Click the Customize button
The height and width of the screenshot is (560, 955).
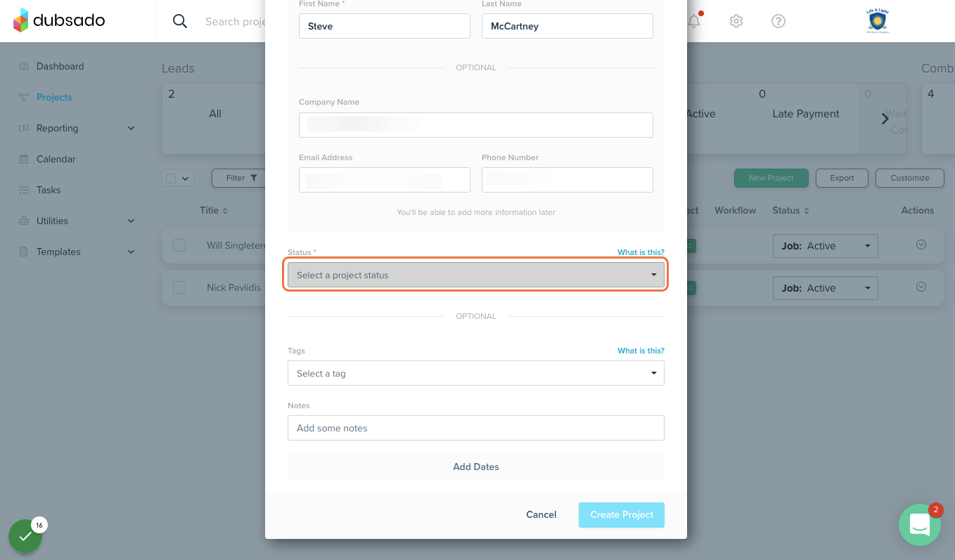[x=910, y=178]
